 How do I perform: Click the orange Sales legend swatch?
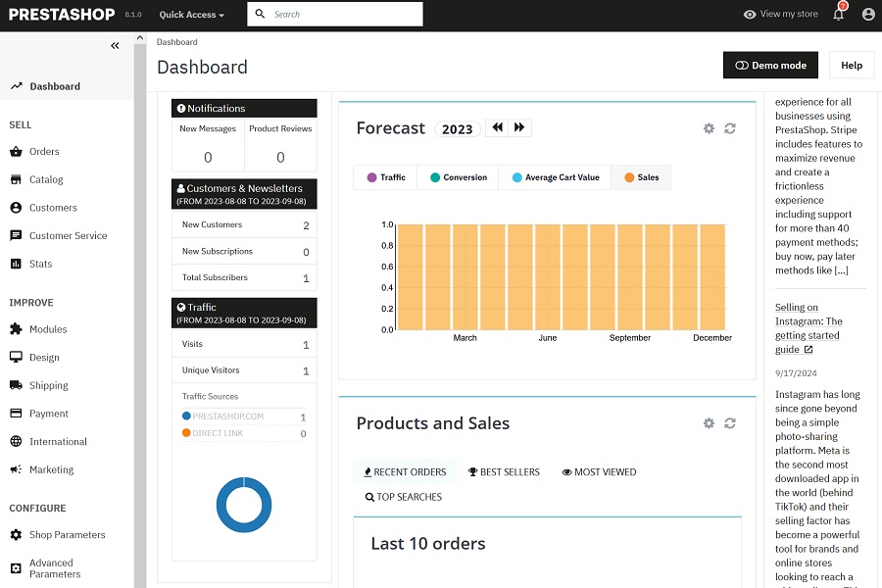point(629,177)
